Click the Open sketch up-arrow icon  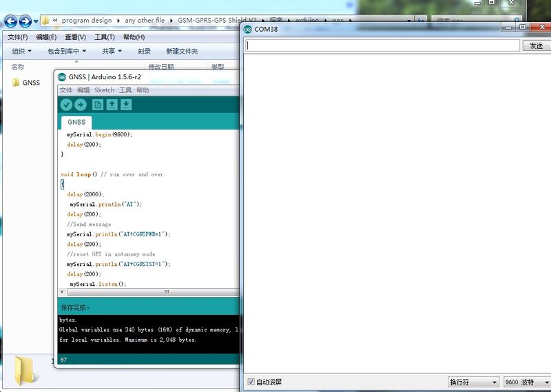click(x=112, y=105)
